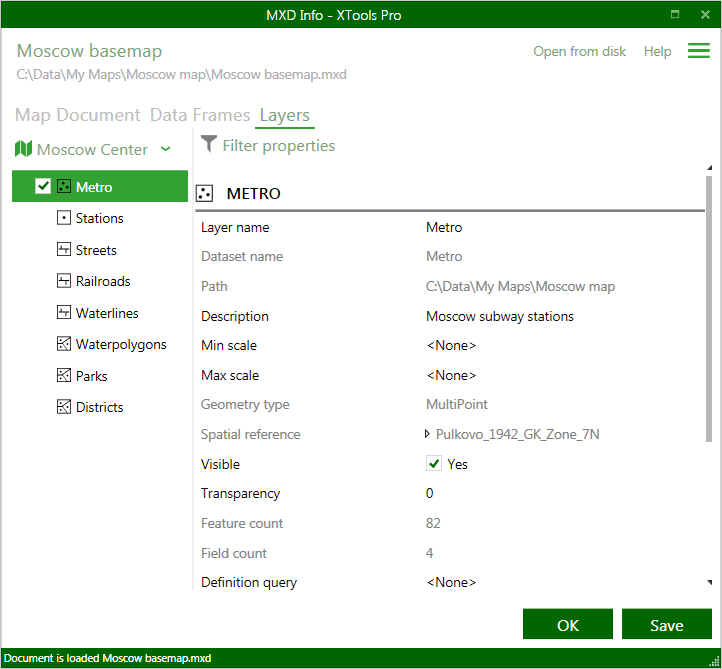Click the file path Moscow basemap.mxd
Viewport: 722px width, 669px height.
[181, 74]
